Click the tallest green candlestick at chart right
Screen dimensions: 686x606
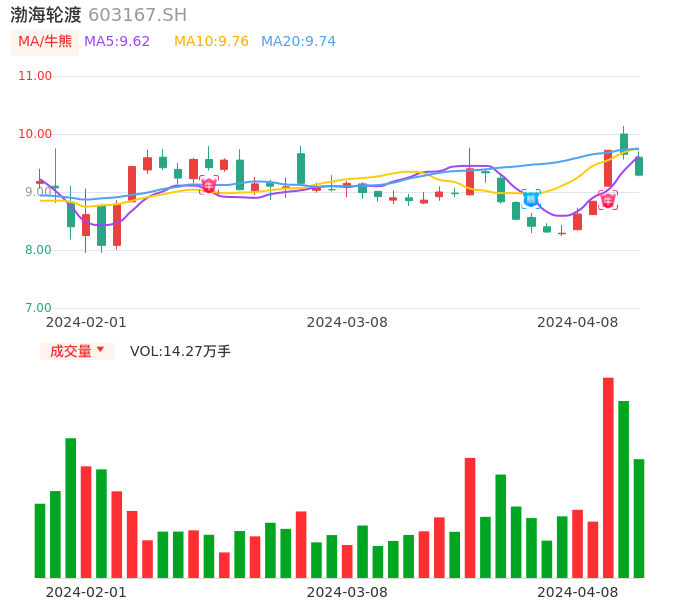[x=624, y=143]
